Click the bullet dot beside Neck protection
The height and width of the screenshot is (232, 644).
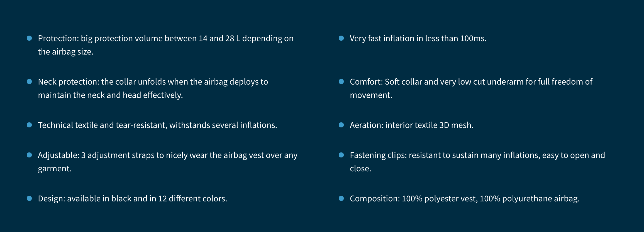point(29,82)
